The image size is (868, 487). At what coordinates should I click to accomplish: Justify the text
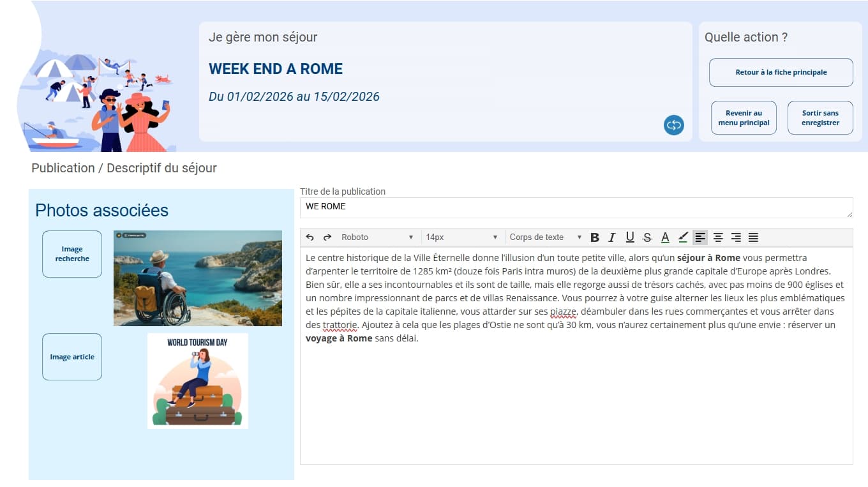click(x=753, y=237)
